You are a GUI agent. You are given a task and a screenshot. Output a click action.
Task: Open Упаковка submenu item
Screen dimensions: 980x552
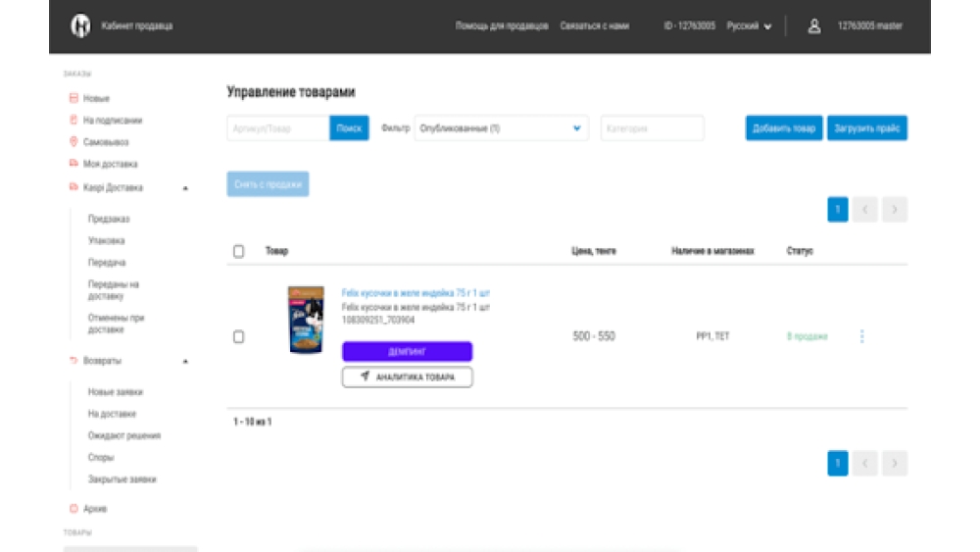(106, 240)
